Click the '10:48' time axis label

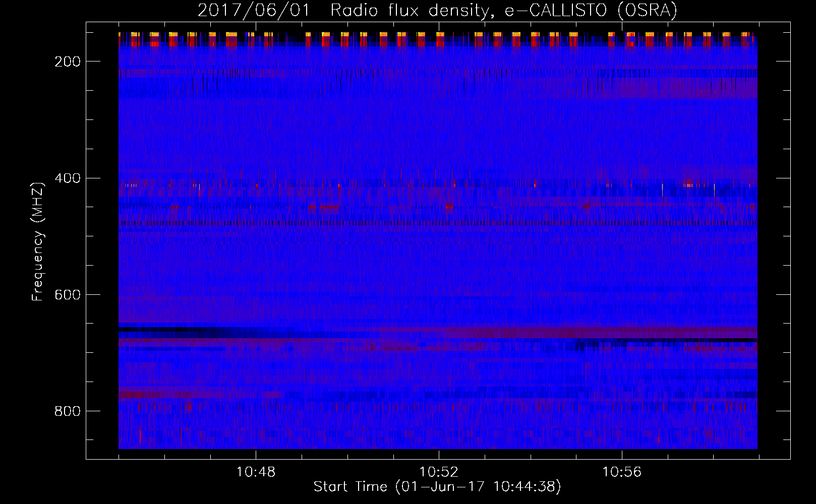tap(256, 472)
